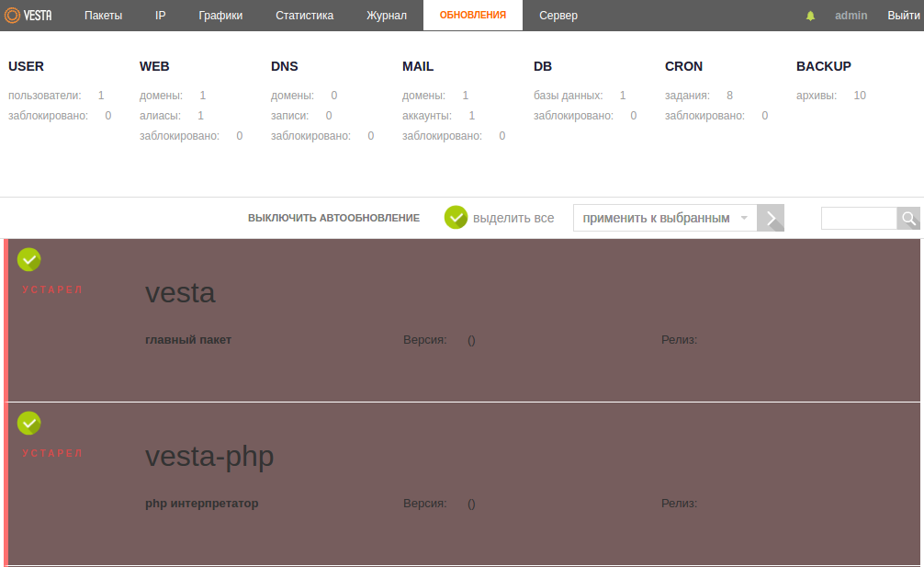The height and width of the screenshot is (567, 924).
Task: Focus the search input field
Action: point(858,219)
